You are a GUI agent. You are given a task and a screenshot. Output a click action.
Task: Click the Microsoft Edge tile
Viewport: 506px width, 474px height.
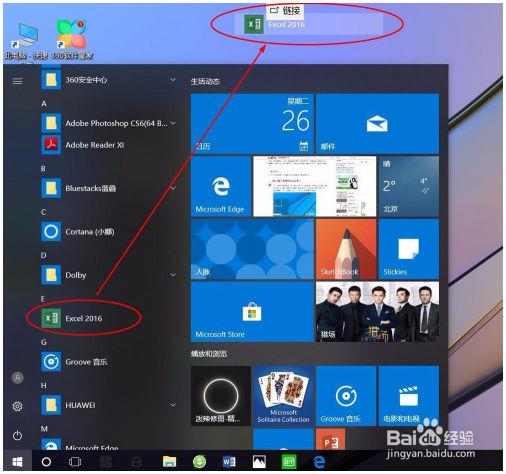coord(221,186)
